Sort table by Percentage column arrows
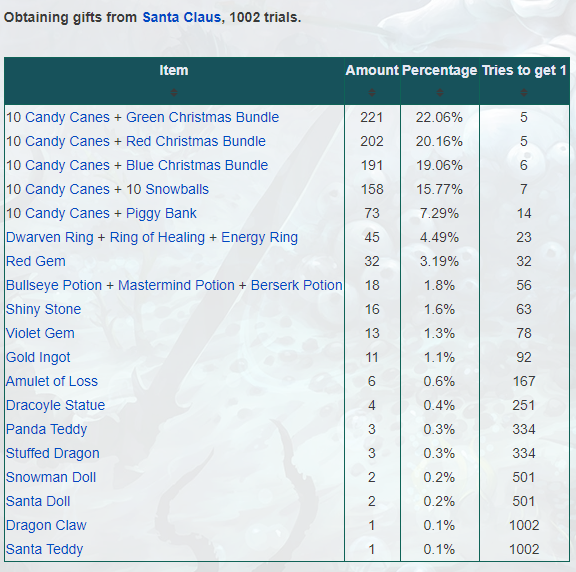This screenshot has height=572, width=576. [439, 92]
